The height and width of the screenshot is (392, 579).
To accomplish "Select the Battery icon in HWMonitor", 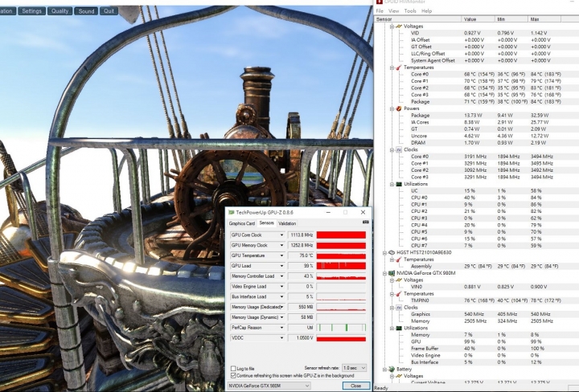I will coord(392,370).
